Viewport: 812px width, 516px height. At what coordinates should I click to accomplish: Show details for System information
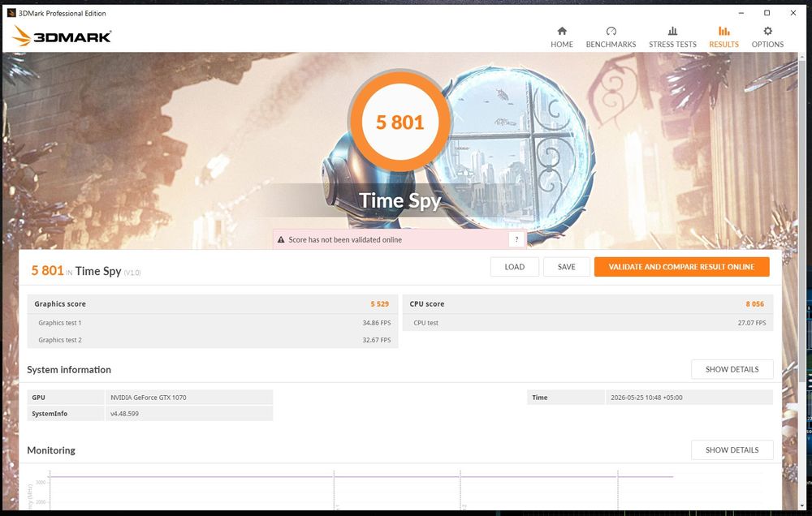coord(732,369)
